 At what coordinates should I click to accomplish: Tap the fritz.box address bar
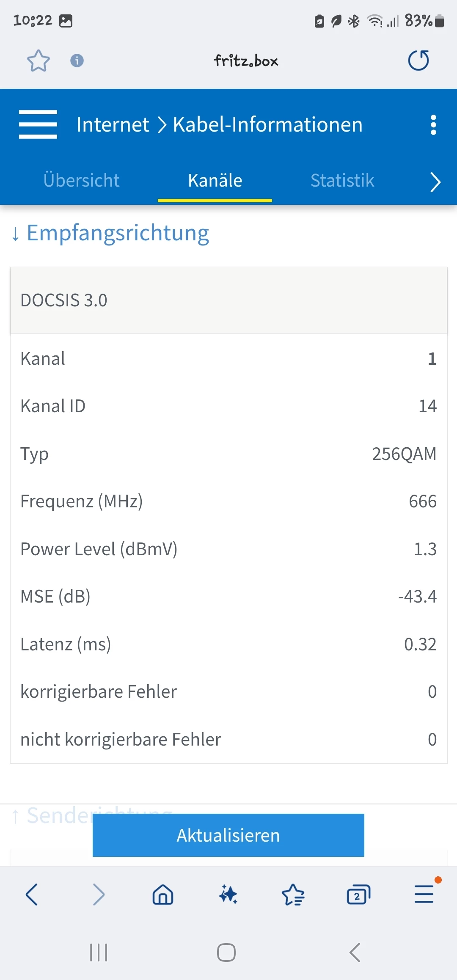(245, 61)
